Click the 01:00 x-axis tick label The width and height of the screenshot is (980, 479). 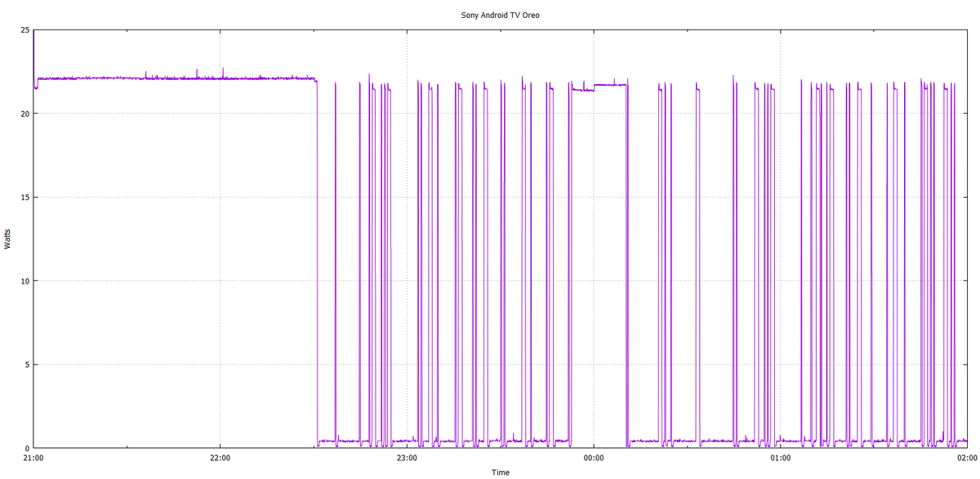[780, 458]
